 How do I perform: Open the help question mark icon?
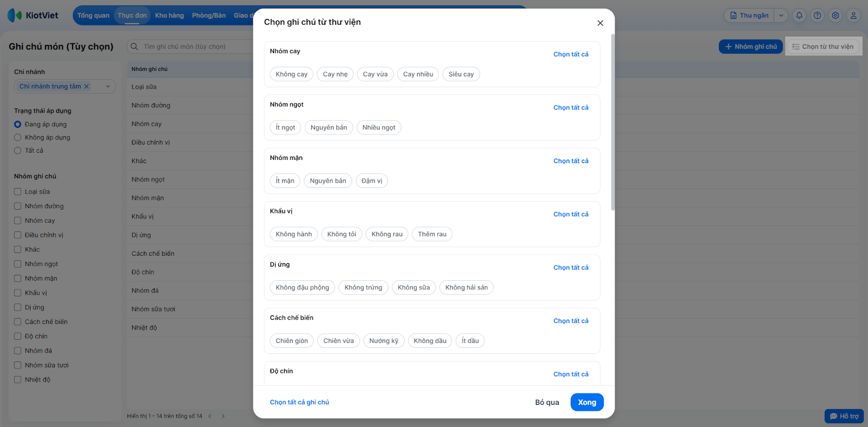[818, 16]
